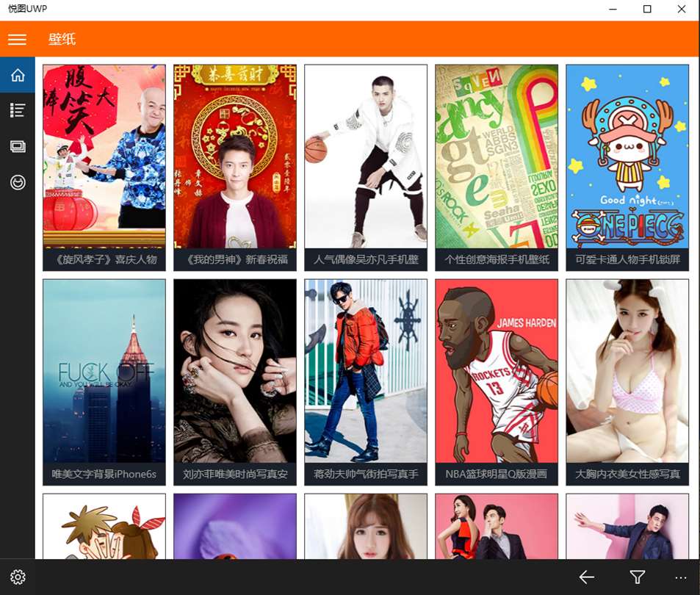700x595 pixels.
Task: Open the 个性创意海报 wallpaper thumbnail
Action: [497, 156]
